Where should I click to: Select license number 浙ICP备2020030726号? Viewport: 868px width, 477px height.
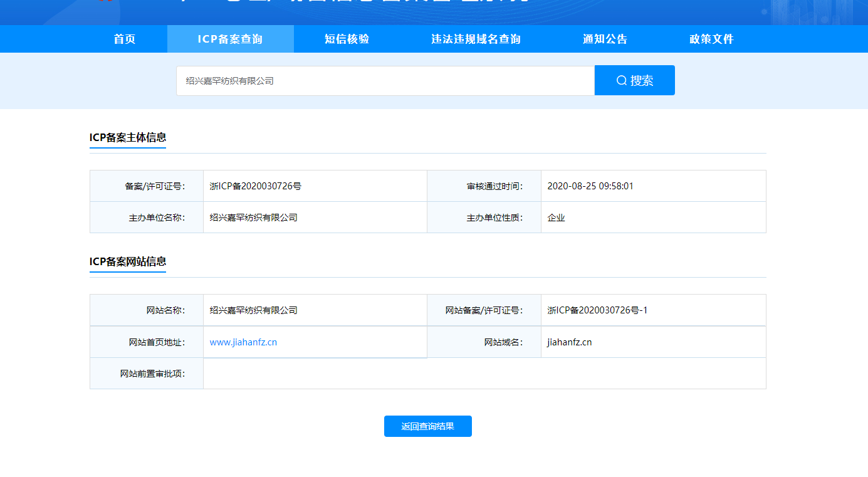[x=256, y=186]
